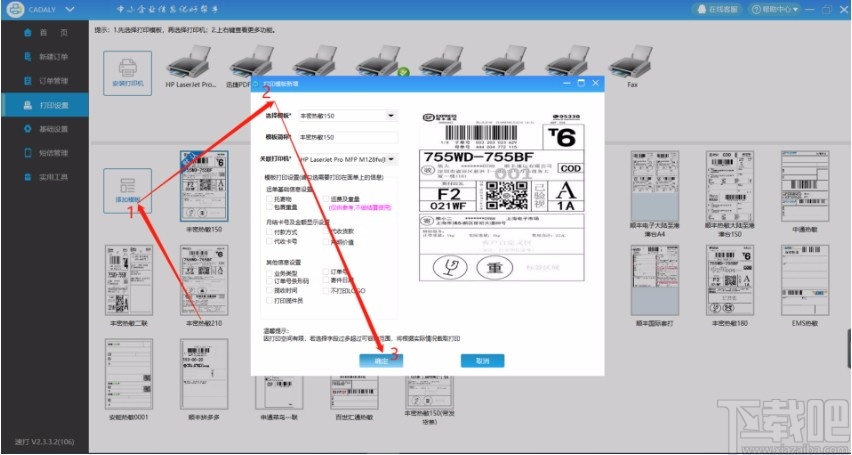Select the 百世汇通热敏 template thumbnail
This screenshot has width=852, height=455.
click(x=354, y=392)
